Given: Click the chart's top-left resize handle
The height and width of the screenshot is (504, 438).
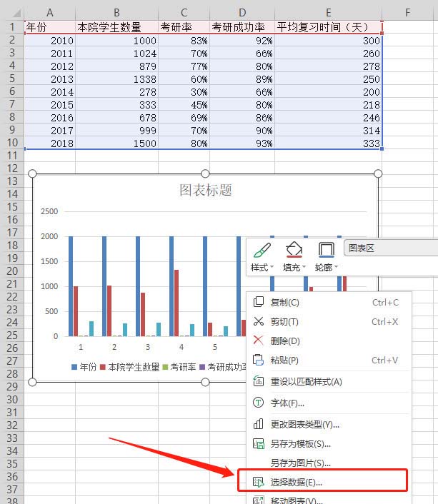Looking at the screenshot, I should pyautogui.click(x=32, y=173).
